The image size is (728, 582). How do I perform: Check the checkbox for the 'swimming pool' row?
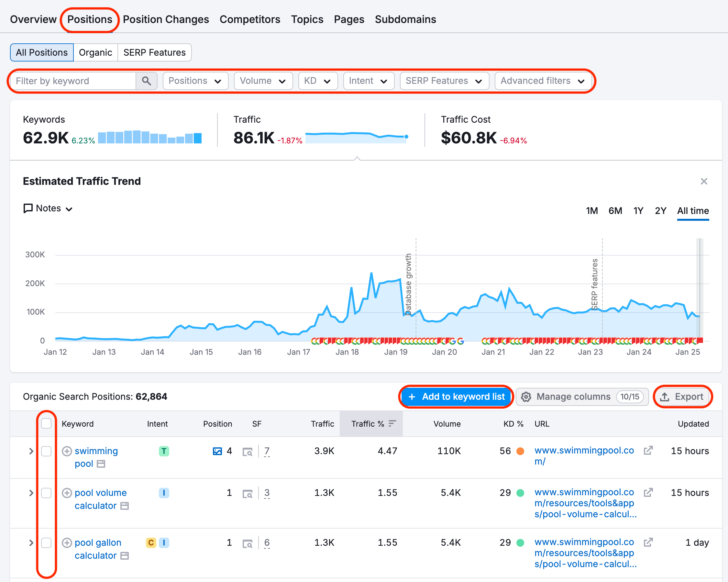(x=46, y=451)
